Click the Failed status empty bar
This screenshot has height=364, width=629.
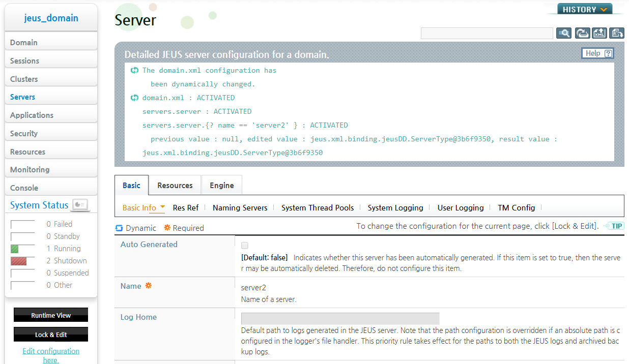(22, 224)
